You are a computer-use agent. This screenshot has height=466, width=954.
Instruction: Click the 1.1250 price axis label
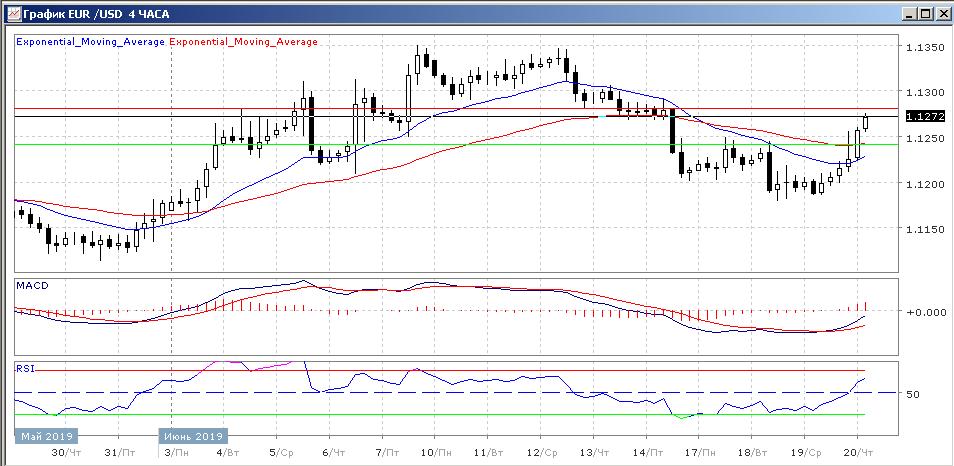point(925,139)
